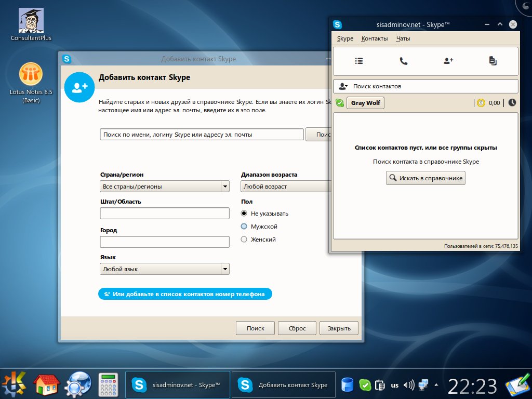
Task: Select the "Не указывать" gender option
Action: tap(244, 214)
